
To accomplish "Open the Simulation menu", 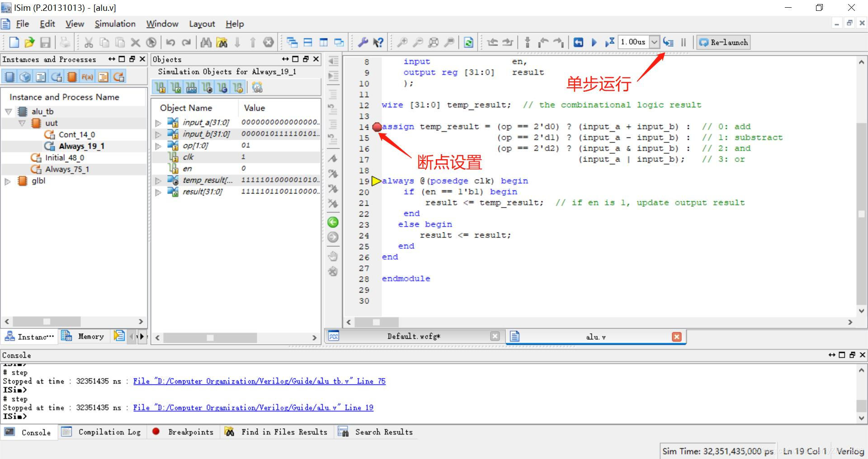I will (x=115, y=24).
